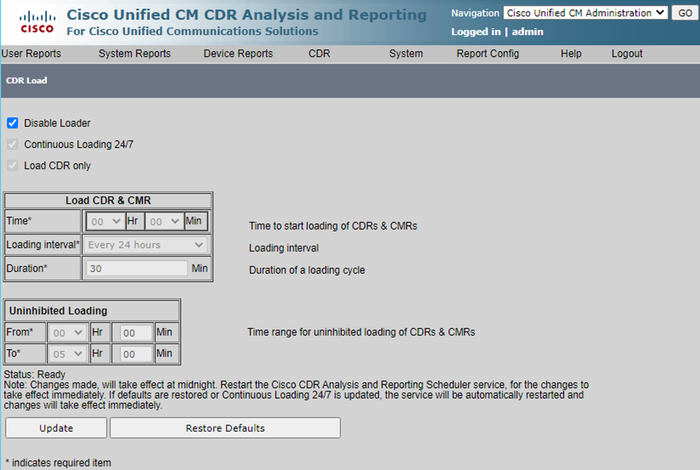Click the Cisco logo
700x470 pixels.
coord(38,23)
